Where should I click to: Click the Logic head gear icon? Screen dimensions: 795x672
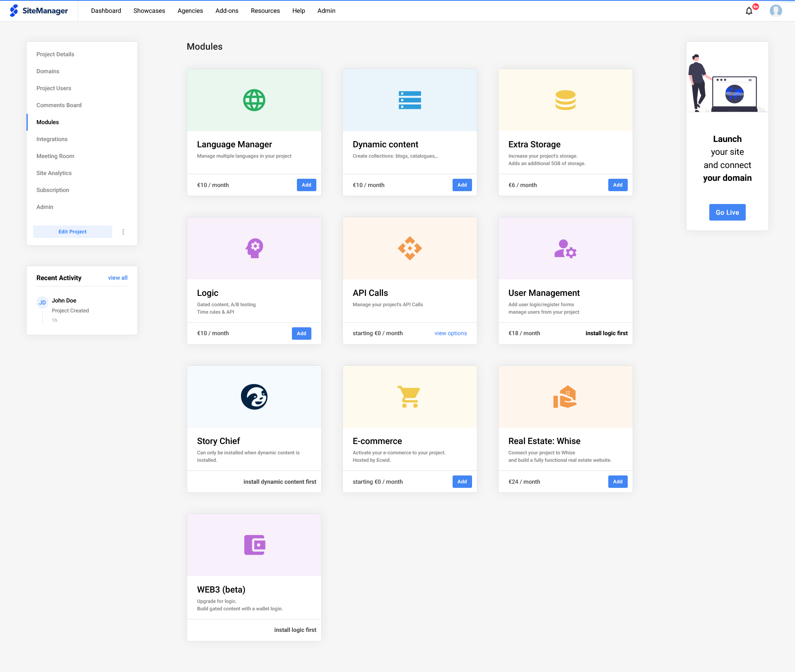pos(254,248)
